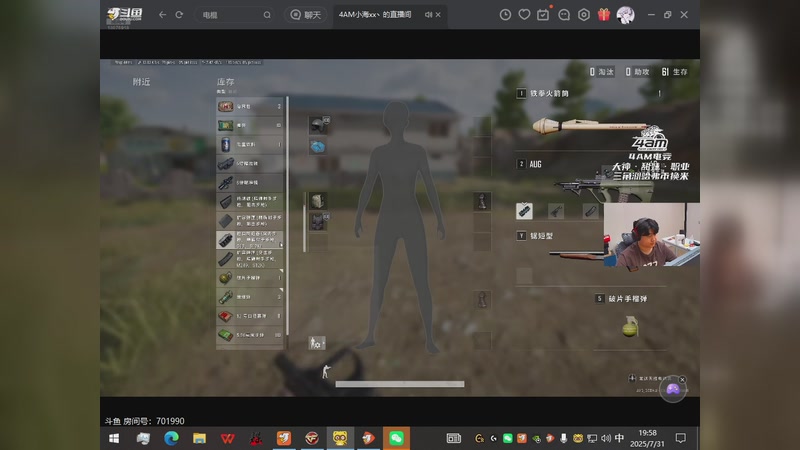Click the AUG magazine attachment slot
The image size is (800, 450).
[590, 211]
